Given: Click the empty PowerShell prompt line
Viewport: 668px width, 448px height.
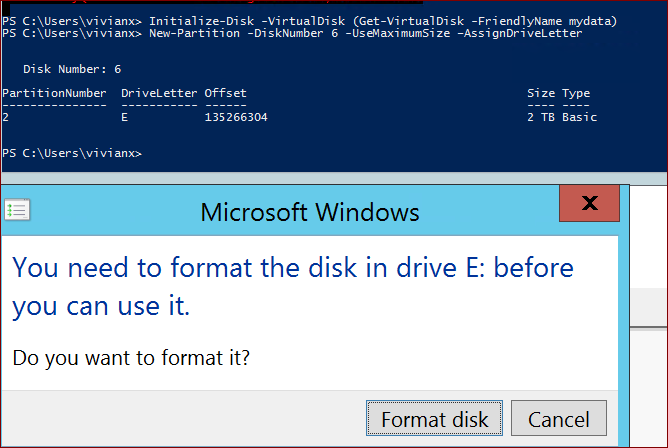Looking at the screenshot, I should (x=72, y=153).
